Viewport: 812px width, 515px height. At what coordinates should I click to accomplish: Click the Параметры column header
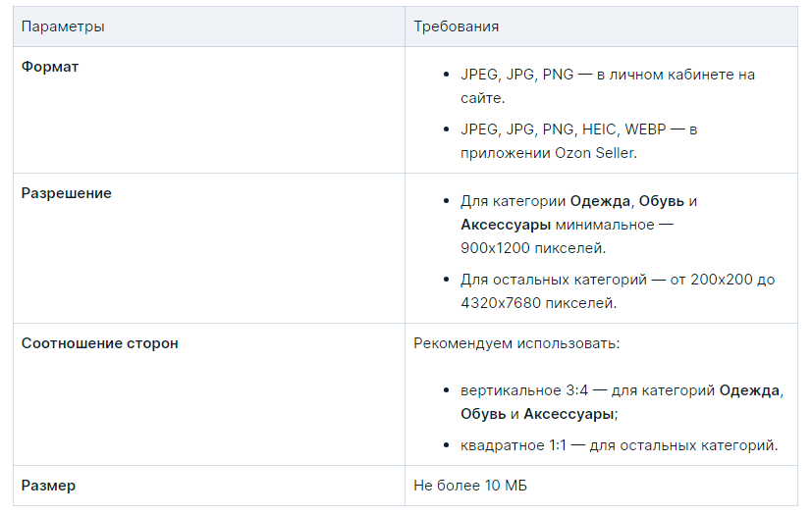(63, 26)
